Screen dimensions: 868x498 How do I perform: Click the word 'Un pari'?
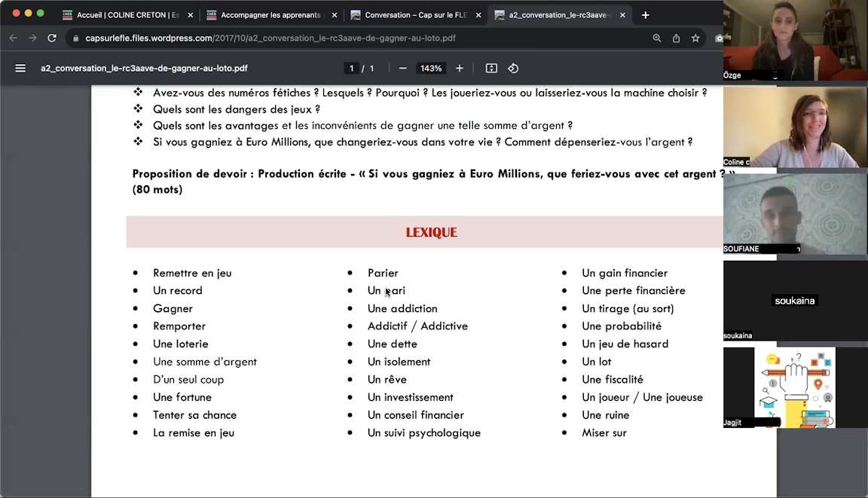point(387,291)
